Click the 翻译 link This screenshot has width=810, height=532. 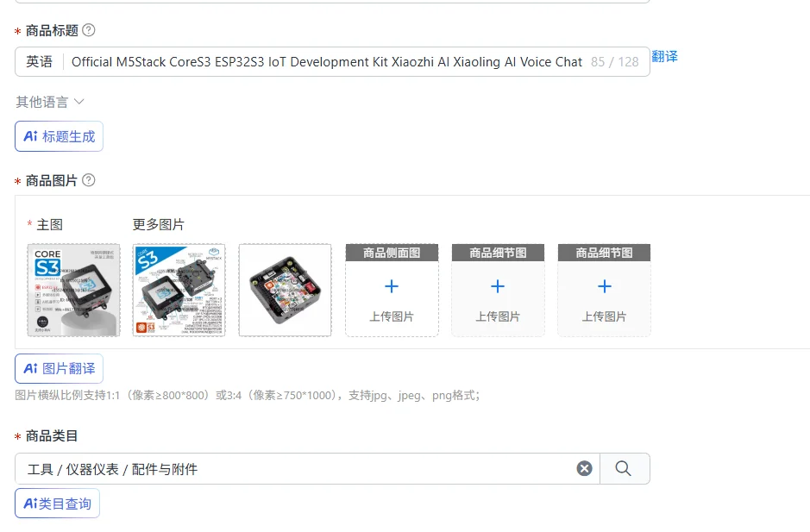(x=664, y=56)
